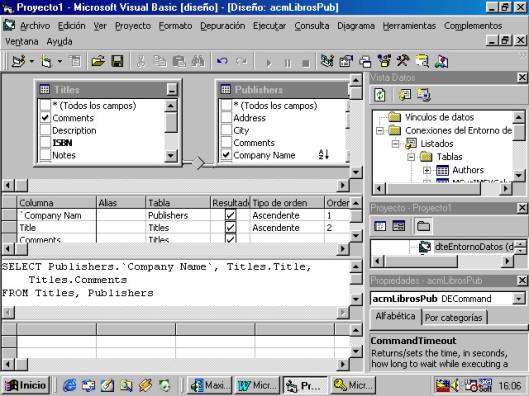Open the Herramientas menu
Screen dimensions: 529x396
tap(409, 26)
